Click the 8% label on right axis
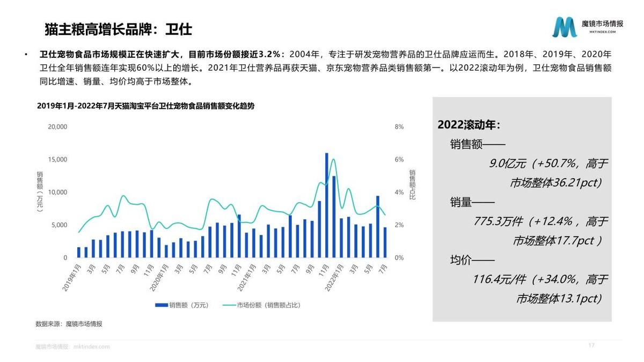This screenshot has width=644, height=362. 399,127
